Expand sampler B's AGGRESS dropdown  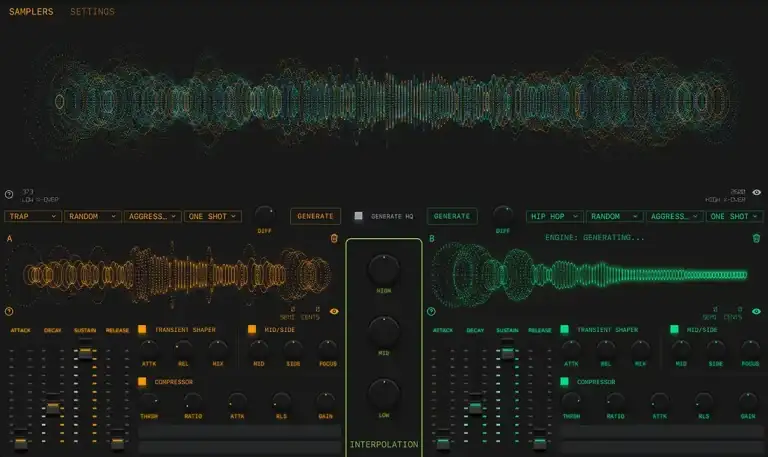point(674,216)
